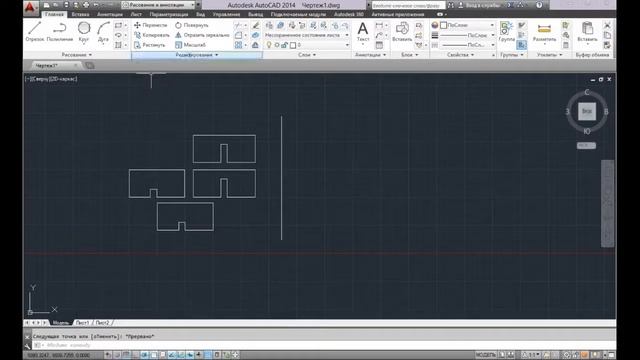The image size is (640, 360).
Task: Open the ПоСлою object color dropdown
Action: 467,25
